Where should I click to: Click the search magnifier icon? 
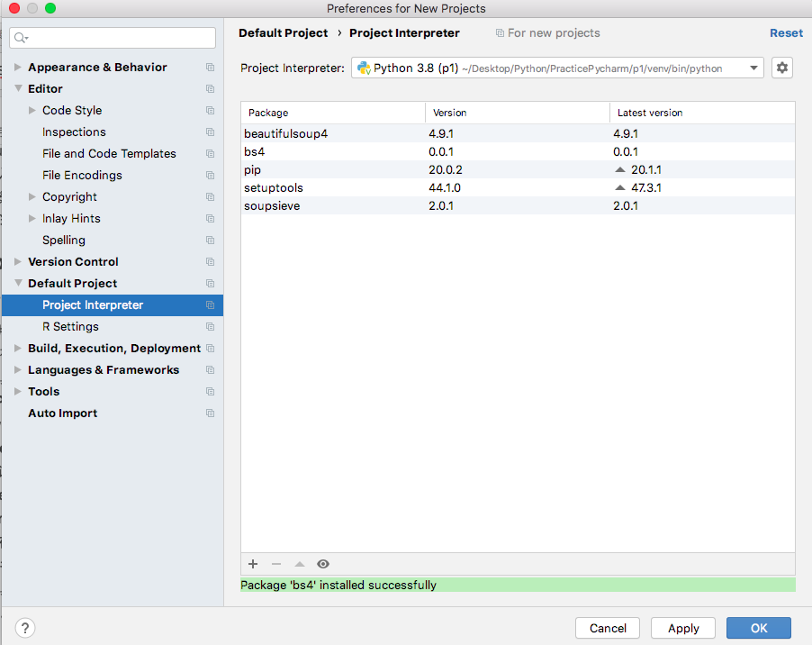[21, 38]
